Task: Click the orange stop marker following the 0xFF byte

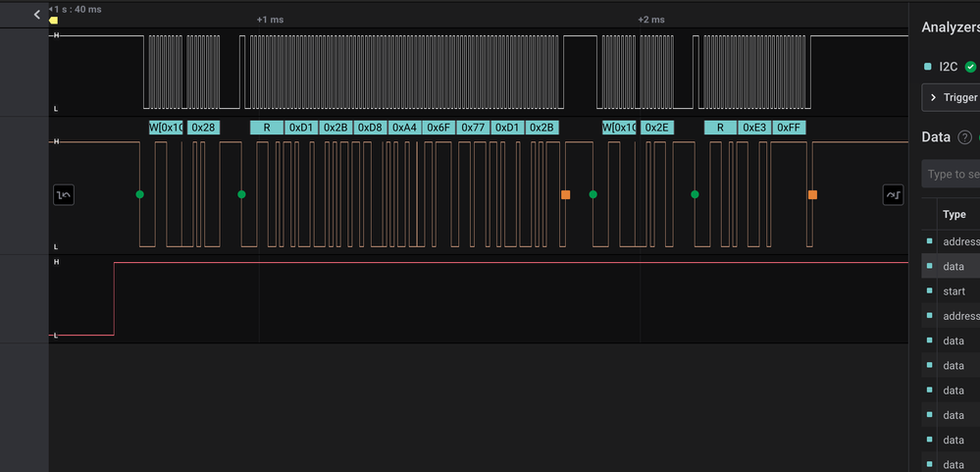Action: (812, 194)
